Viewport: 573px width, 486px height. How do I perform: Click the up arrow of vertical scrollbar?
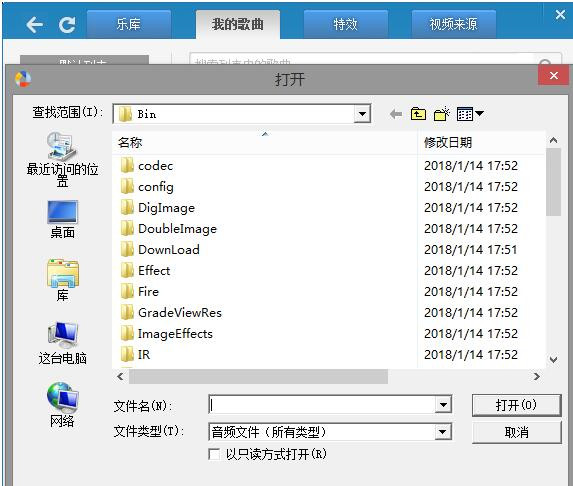pos(553,140)
